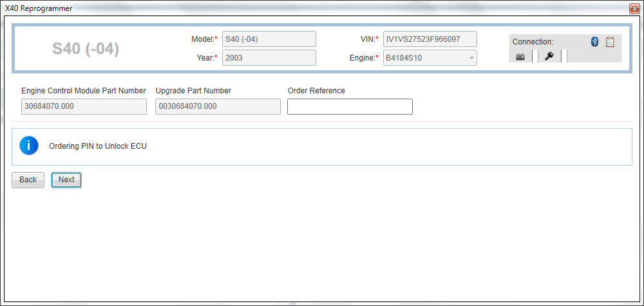This screenshot has height=306, width=644.
Task: Click the 'Year:' label
Action: click(x=207, y=58)
